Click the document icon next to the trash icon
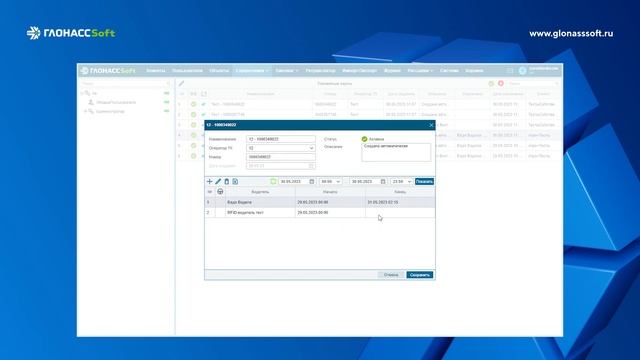 tap(235, 181)
